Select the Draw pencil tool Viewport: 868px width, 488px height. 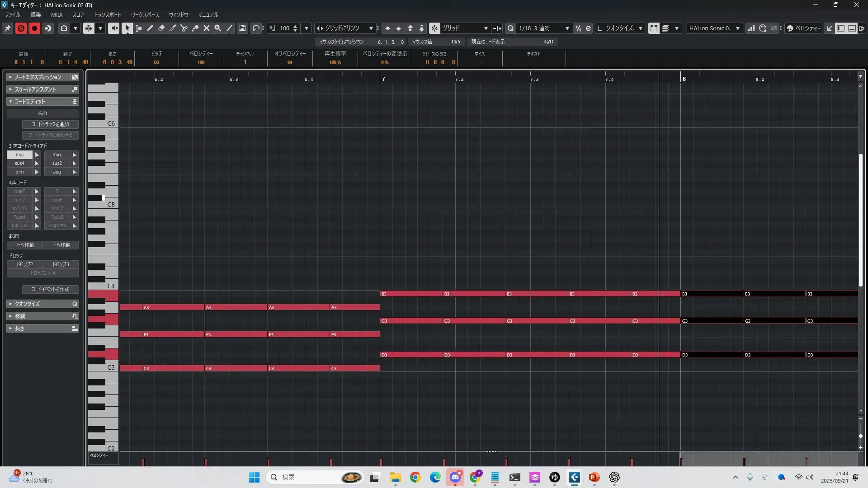[x=150, y=28]
